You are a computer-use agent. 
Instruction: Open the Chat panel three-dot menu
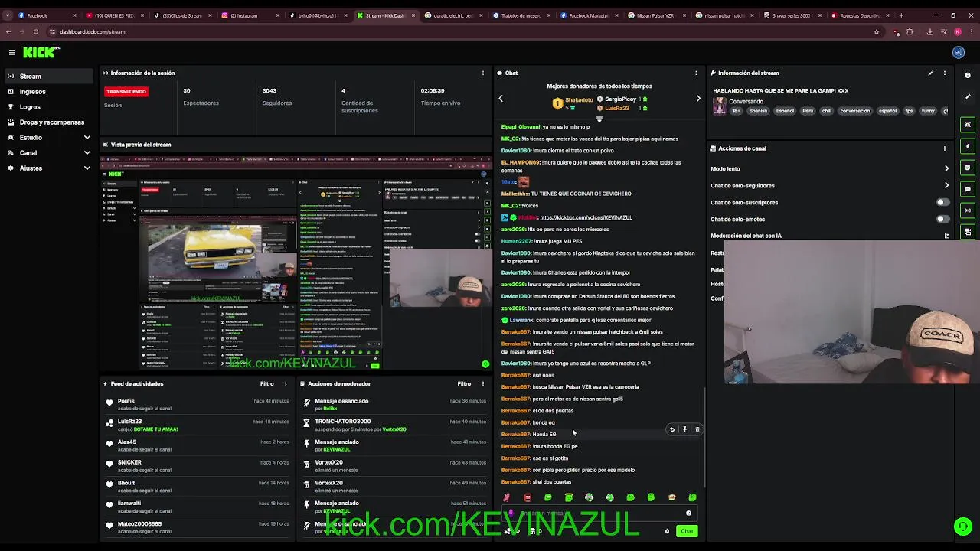tap(696, 73)
